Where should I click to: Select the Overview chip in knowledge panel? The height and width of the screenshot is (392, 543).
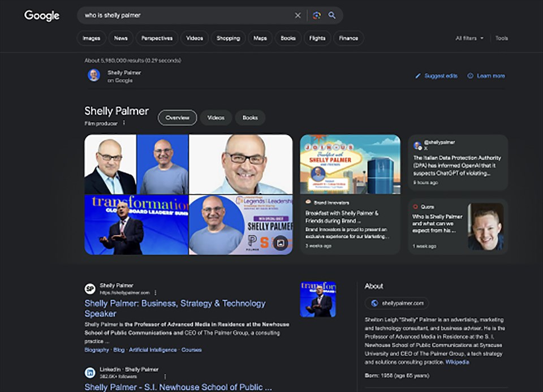[x=177, y=118]
